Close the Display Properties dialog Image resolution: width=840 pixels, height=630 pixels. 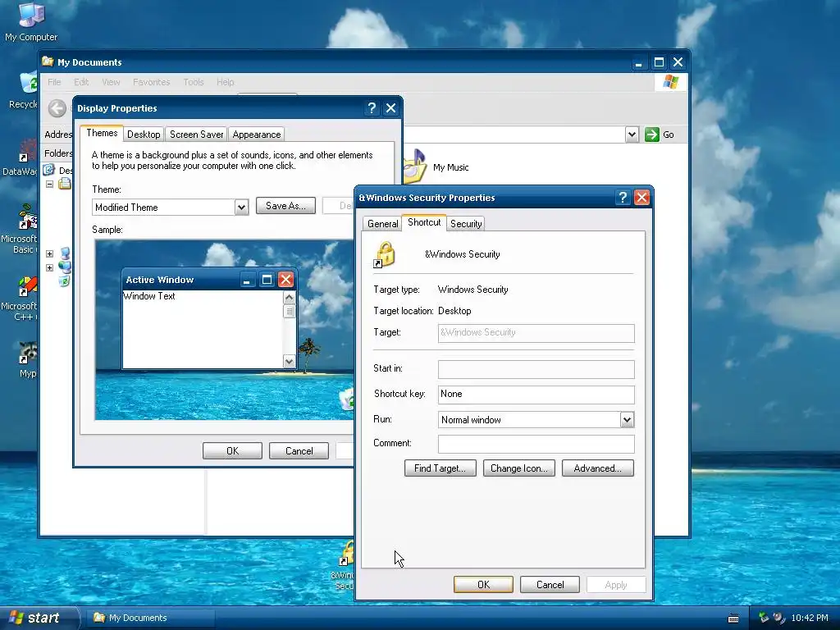(391, 108)
